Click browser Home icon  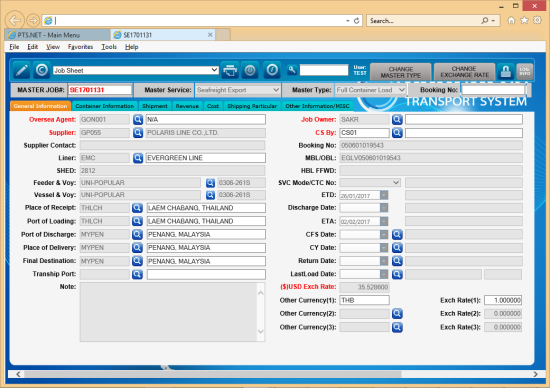coord(511,20)
